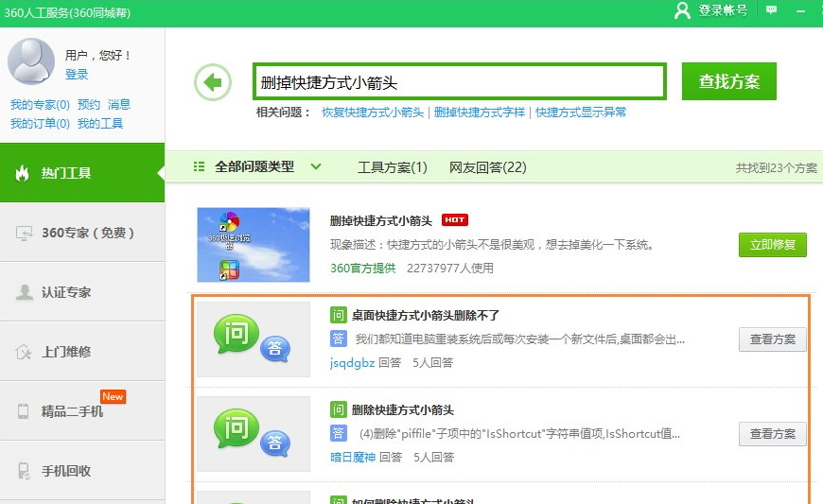Click the green 问 icon of 桌面快捷方式小箭头删除不了

338,315
